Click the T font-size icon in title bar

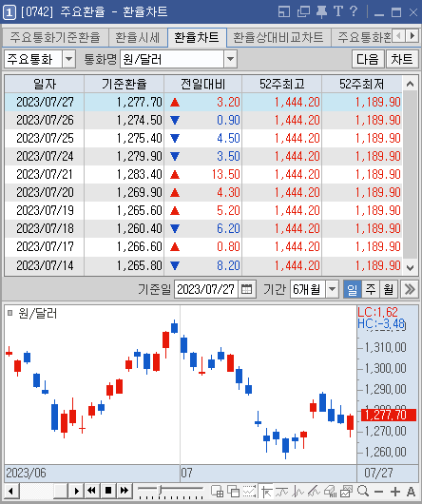pos(337,11)
